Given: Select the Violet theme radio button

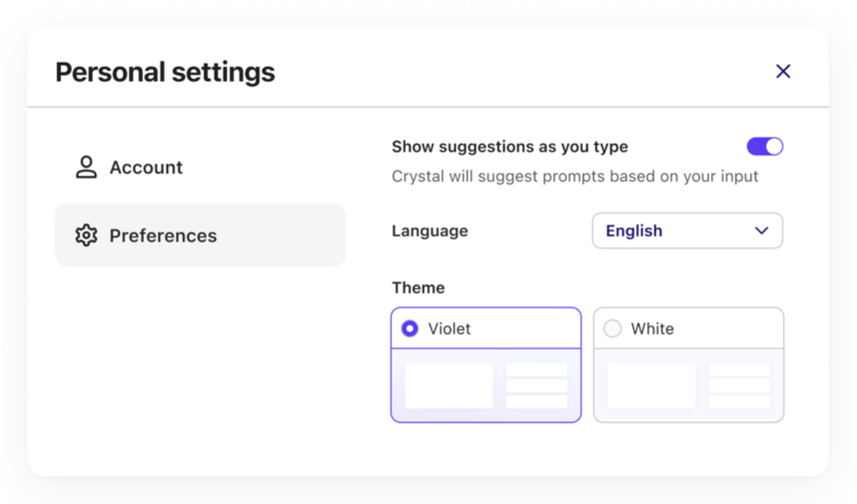Looking at the screenshot, I should (x=410, y=328).
